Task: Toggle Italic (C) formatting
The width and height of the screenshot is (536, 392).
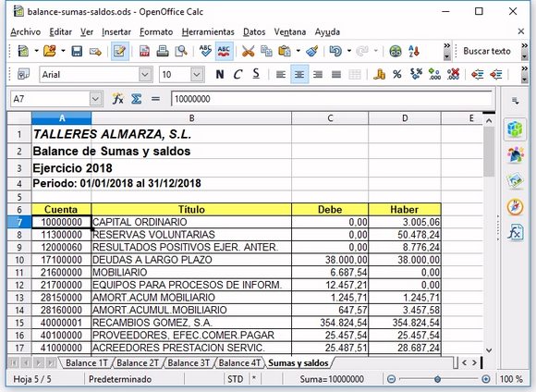Action: click(x=238, y=74)
